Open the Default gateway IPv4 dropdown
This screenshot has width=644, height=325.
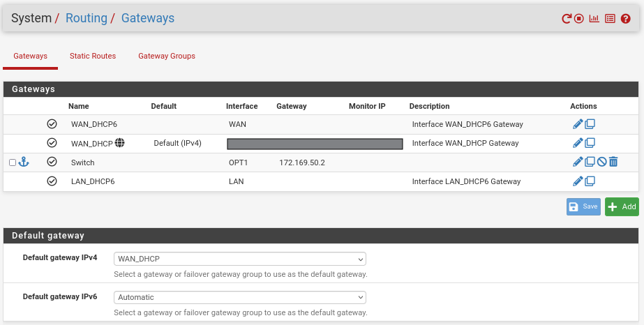pos(240,259)
